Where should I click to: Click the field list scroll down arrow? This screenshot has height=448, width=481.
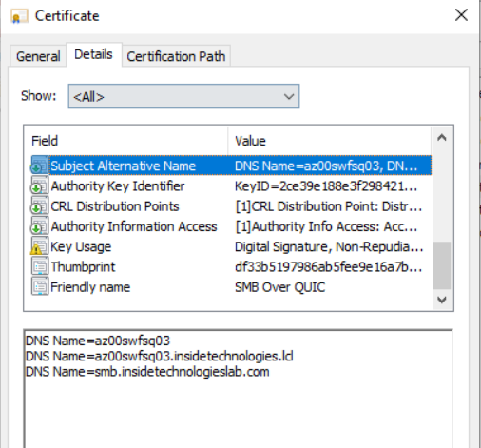pyautogui.click(x=442, y=300)
